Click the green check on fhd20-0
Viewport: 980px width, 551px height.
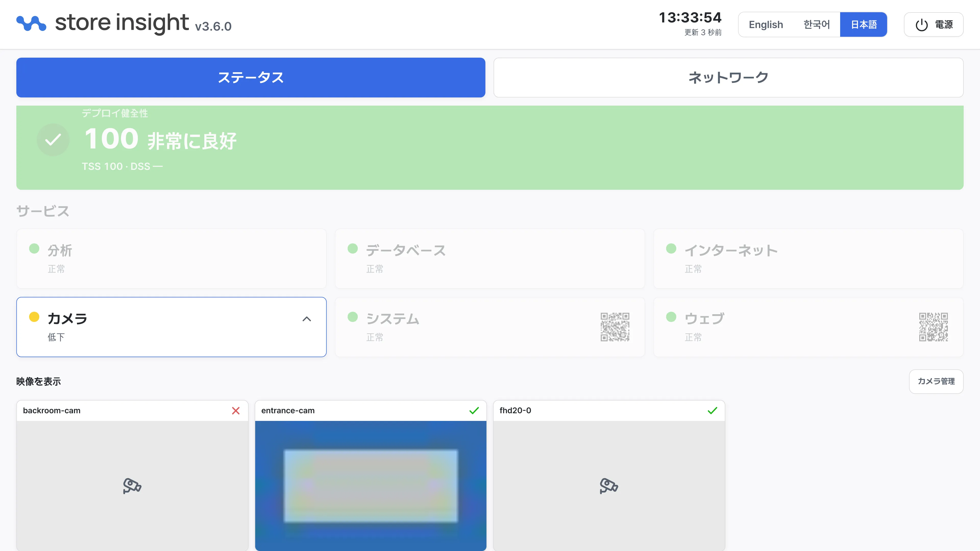pos(712,411)
